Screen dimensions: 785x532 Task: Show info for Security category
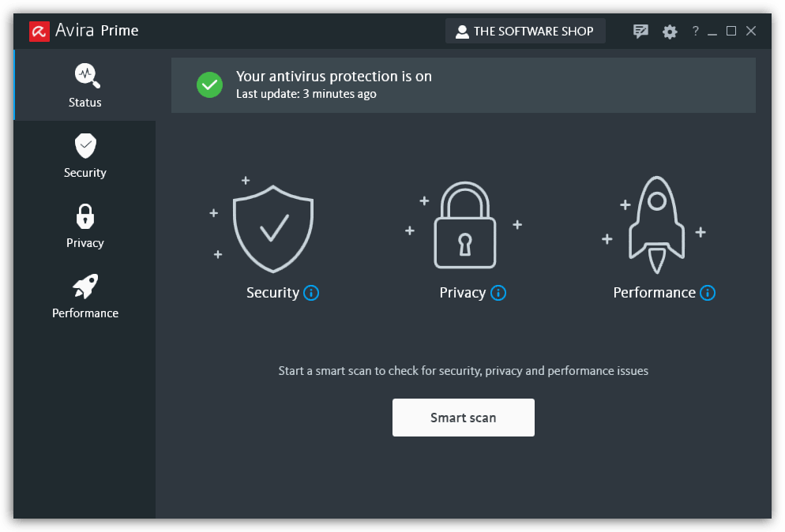coord(311,293)
